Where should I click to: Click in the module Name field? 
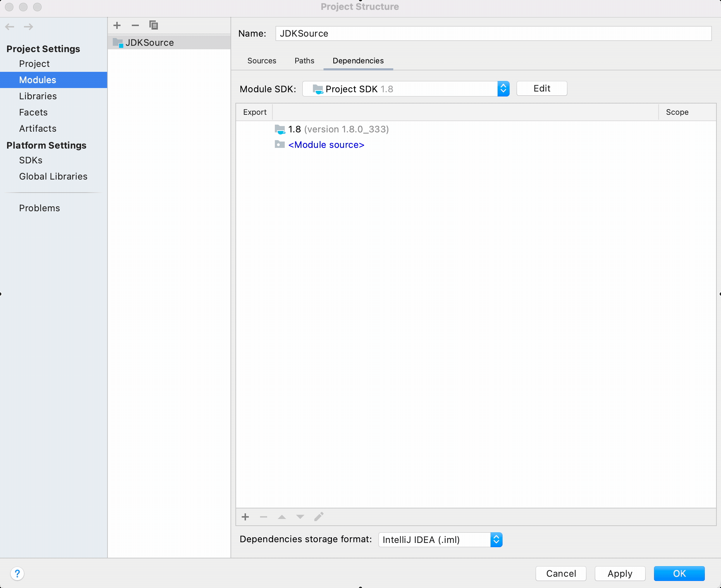click(493, 33)
